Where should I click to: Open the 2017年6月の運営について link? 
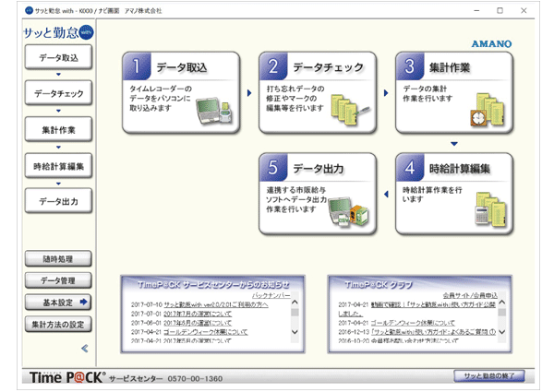point(198,323)
